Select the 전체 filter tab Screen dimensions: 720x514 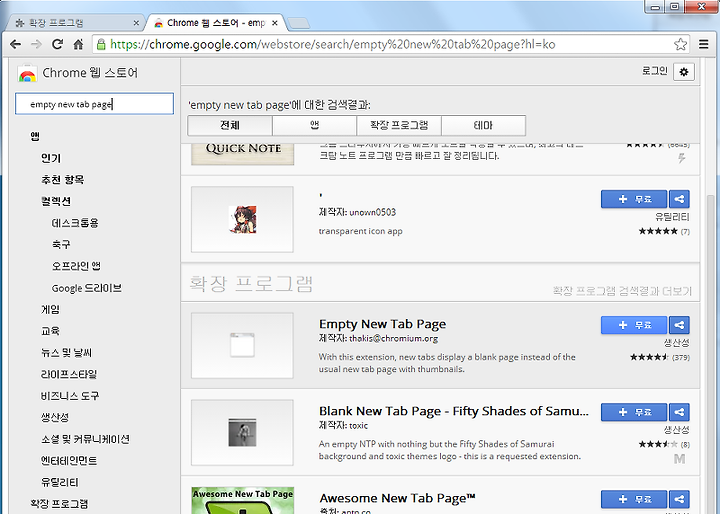(230, 125)
